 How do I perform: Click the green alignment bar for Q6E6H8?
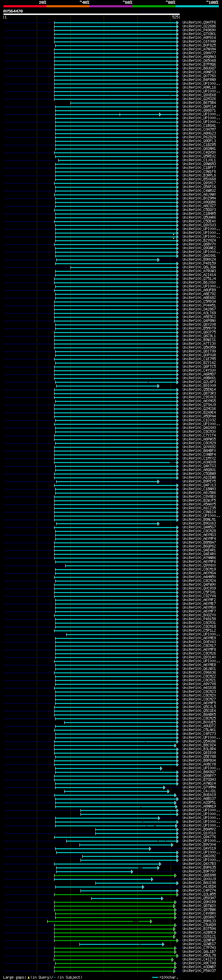click(x=116, y=875)
